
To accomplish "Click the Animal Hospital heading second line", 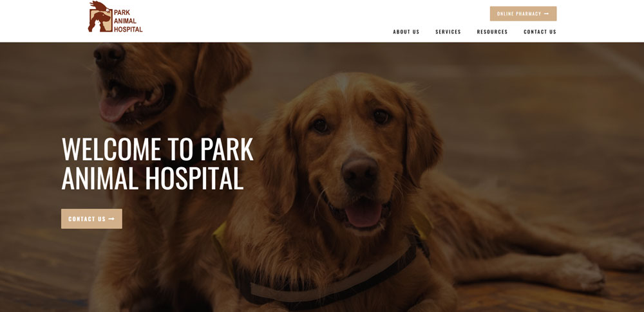I will coord(153,178).
